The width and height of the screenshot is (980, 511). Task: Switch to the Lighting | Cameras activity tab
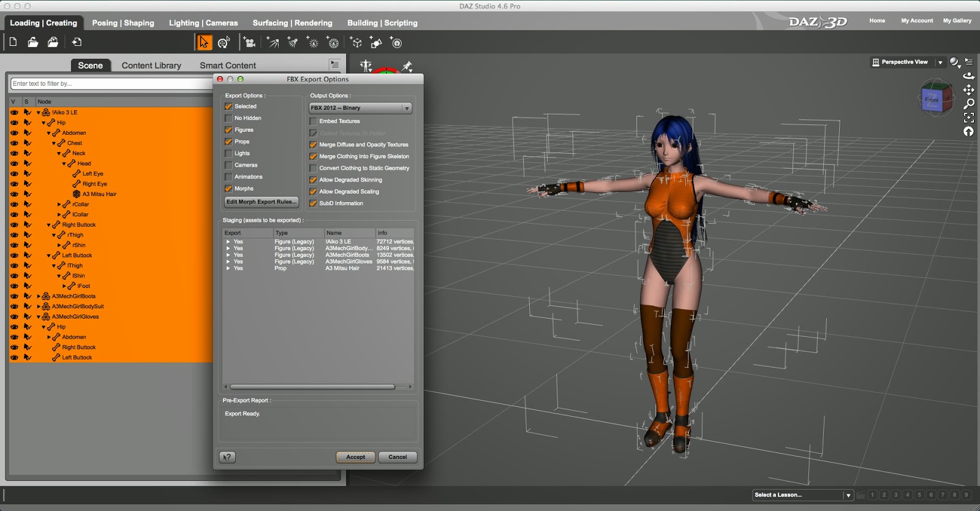point(203,23)
